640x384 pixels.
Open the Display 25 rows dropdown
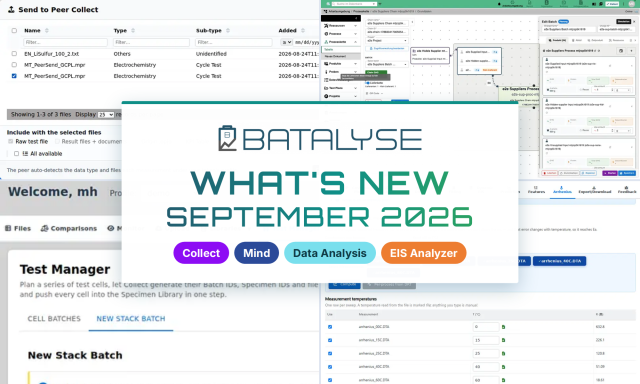point(106,115)
